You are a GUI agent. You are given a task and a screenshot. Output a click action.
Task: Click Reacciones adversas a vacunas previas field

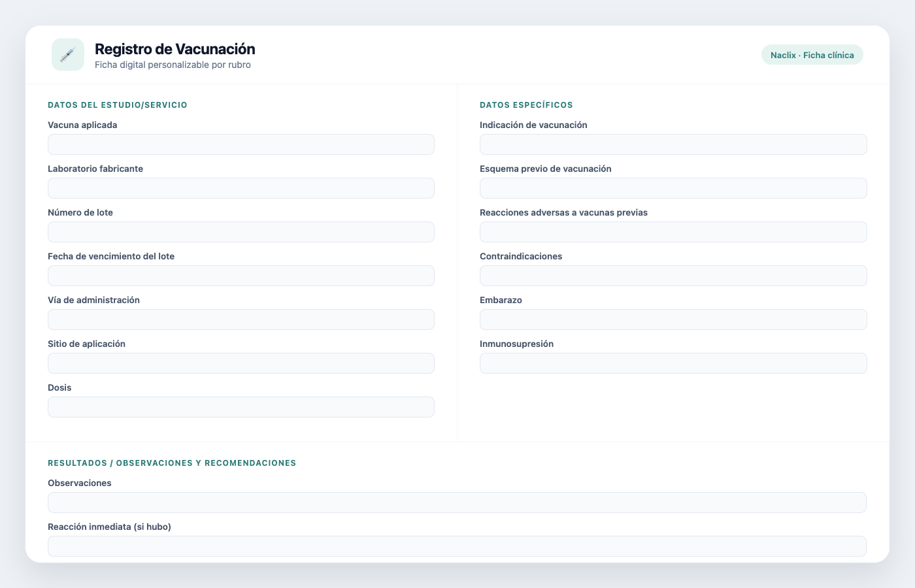pos(673,232)
